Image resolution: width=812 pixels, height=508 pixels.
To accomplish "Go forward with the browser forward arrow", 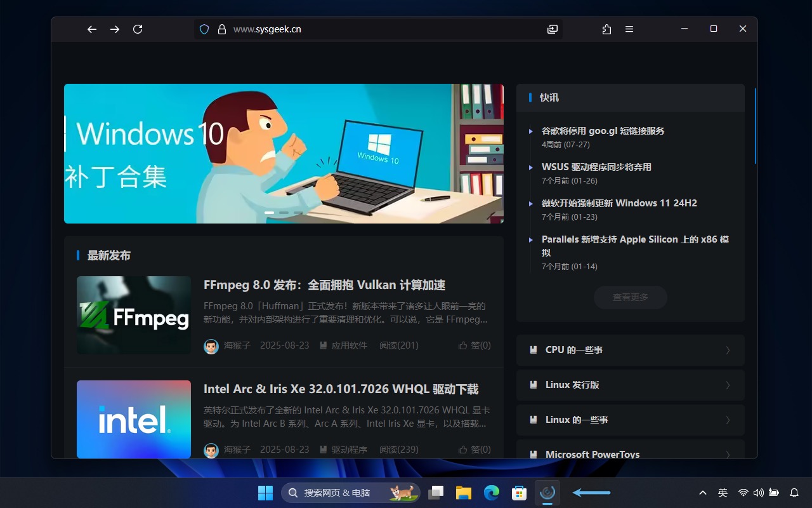I will click(115, 29).
